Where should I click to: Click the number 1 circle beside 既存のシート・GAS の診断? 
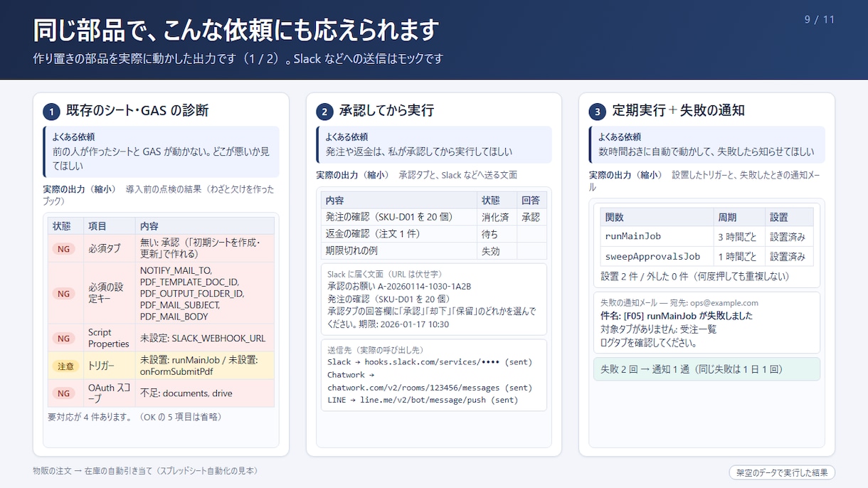click(x=51, y=112)
